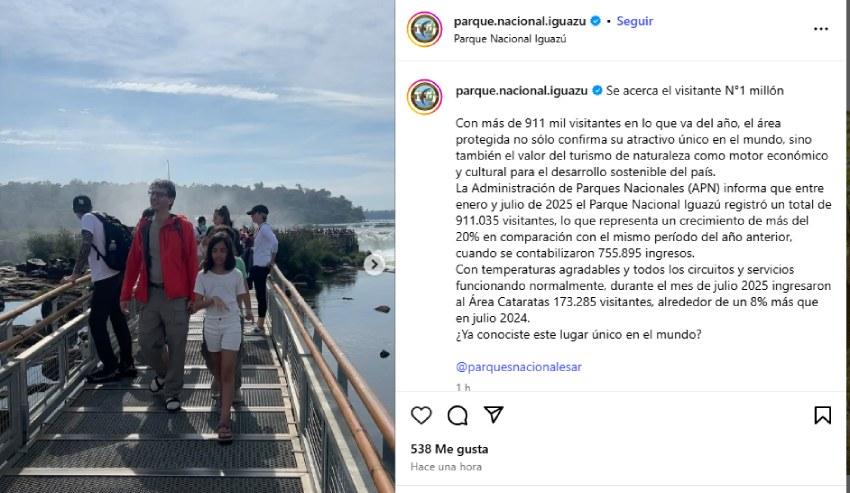850x493 pixels.
Task: Follow the account via Seguir
Action: [x=635, y=21]
